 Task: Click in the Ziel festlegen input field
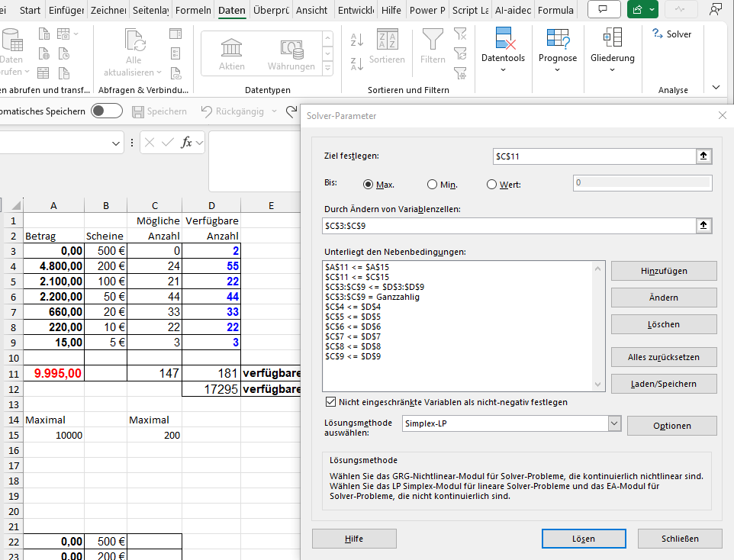tap(594, 156)
